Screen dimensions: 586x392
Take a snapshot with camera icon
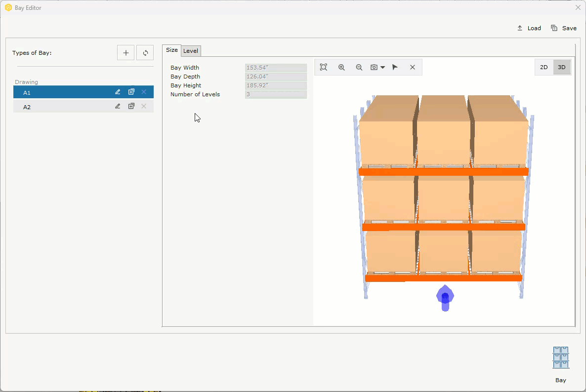[374, 67]
